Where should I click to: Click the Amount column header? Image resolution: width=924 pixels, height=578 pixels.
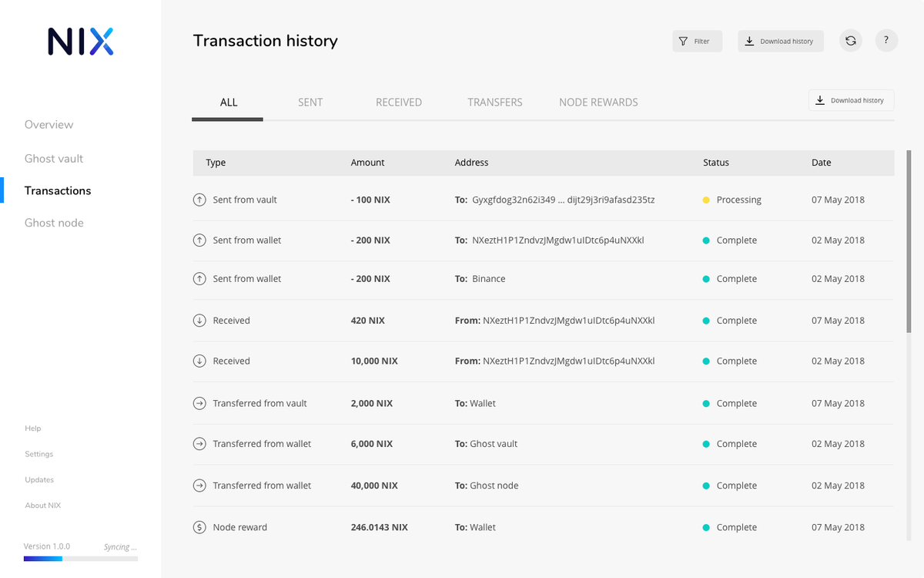tap(367, 163)
